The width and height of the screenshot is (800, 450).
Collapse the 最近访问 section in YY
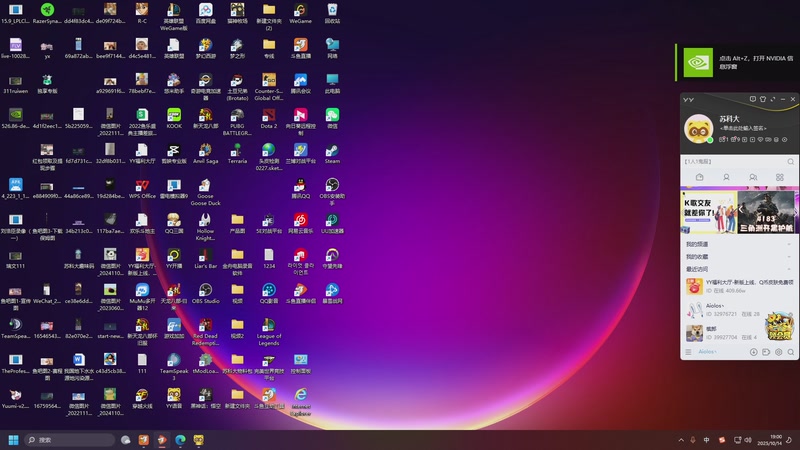tap(739, 268)
